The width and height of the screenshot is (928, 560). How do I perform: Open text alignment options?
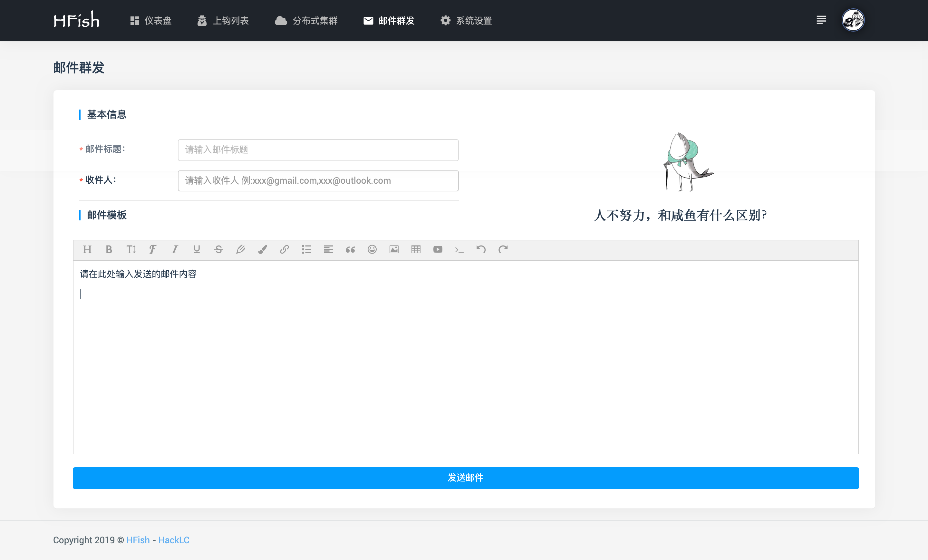pos(328,249)
